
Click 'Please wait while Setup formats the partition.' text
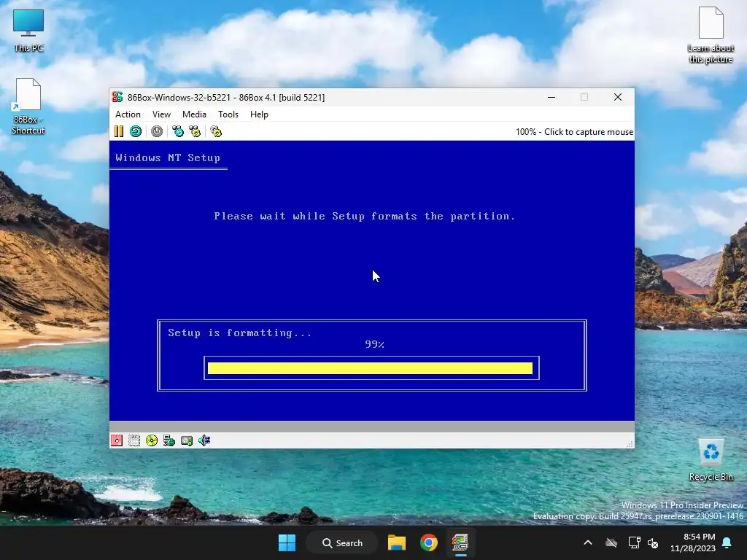365,216
